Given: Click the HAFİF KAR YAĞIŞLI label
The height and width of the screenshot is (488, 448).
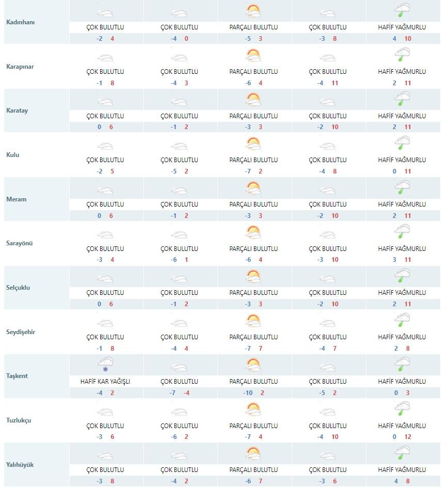Looking at the screenshot, I should [105, 381].
